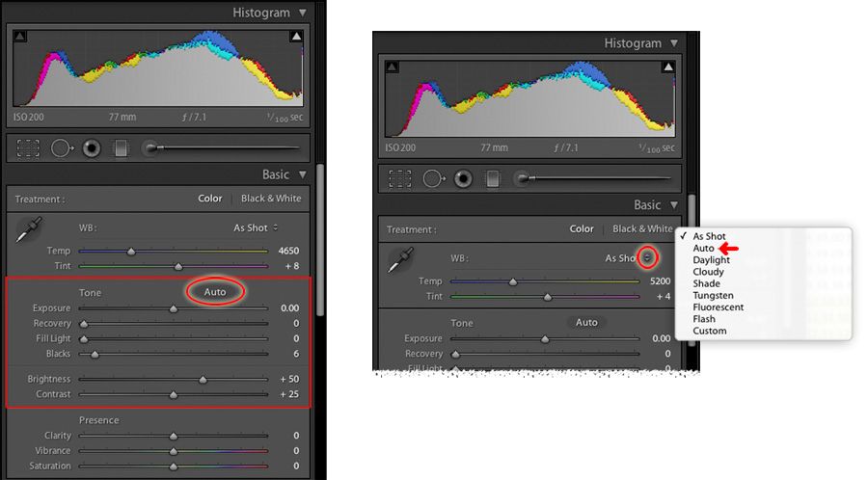Viewport: 868px width, 480px height.
Task: Click Auto tone button in left panel
Action: [215, 292]
